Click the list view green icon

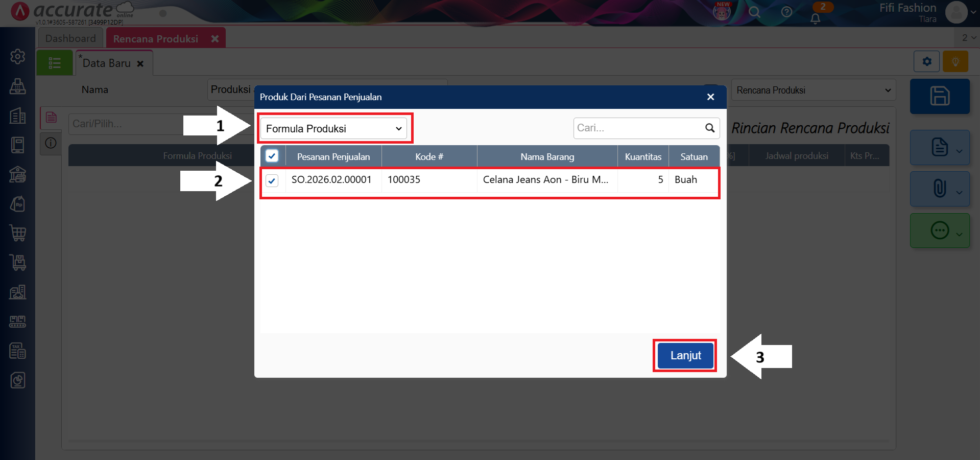[55, 63]
